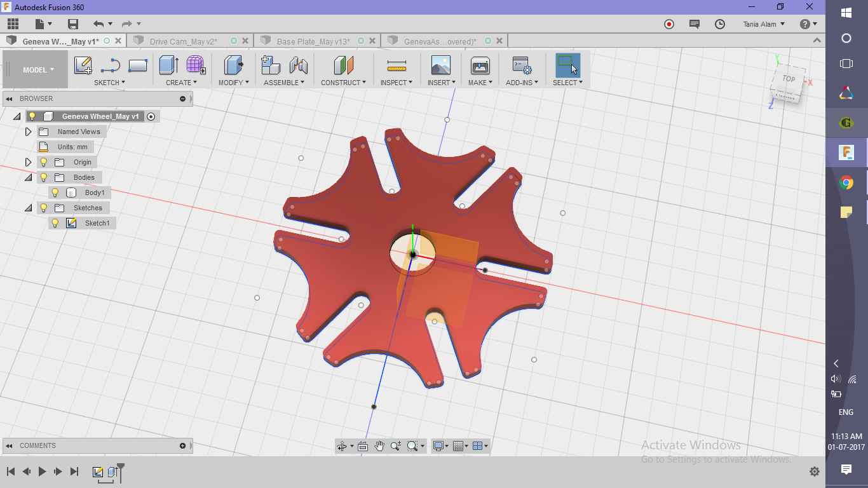Open the SKETCH dropdown menu
868x488 pixels.
tap(109, 83)
